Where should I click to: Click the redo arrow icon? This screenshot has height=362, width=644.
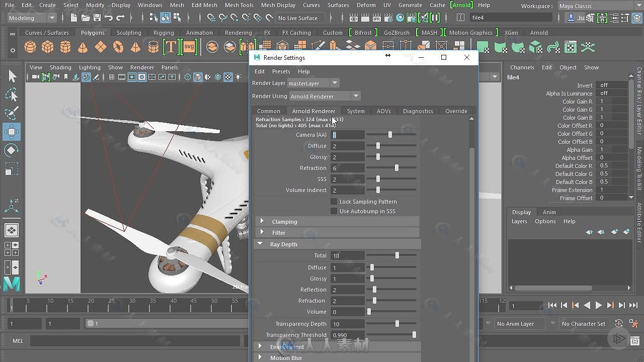click(x=120, y=18)
